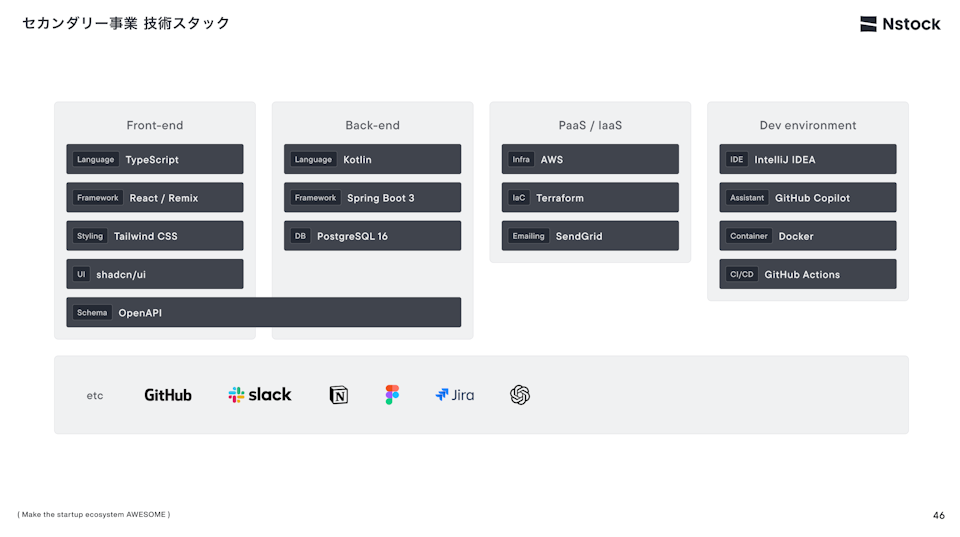Click the PostgreSQL 16 database bar
960x537 pixels.
pyautogui.click(x=372, y=236)
